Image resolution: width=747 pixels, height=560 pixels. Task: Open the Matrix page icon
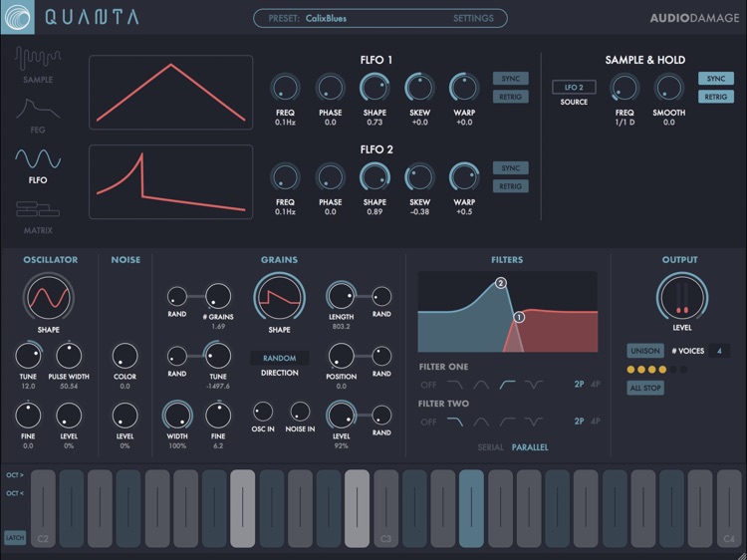(x=38, y=208)
